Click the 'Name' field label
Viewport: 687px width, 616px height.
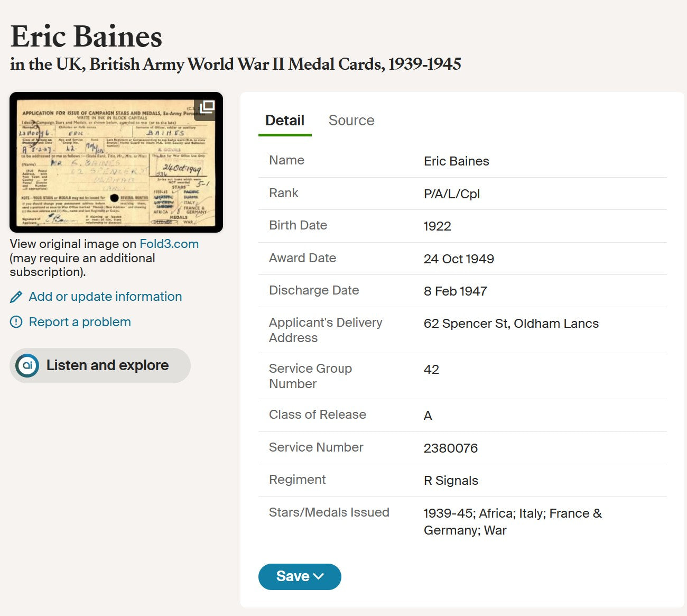(286, 160)
